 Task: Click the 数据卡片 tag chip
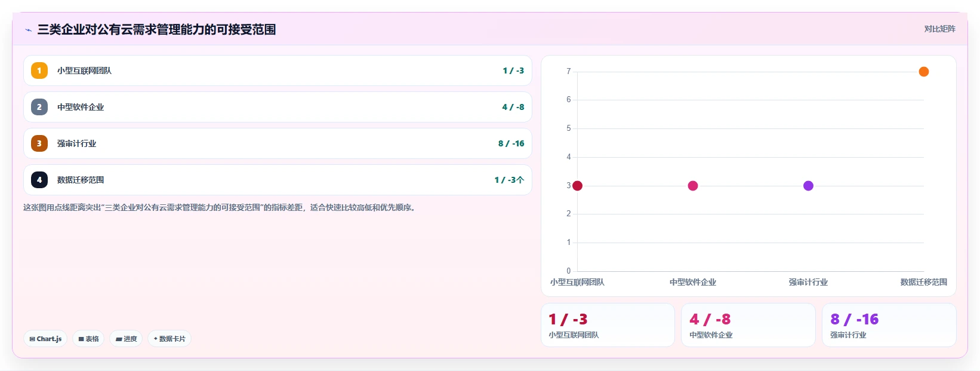(170, 339)
